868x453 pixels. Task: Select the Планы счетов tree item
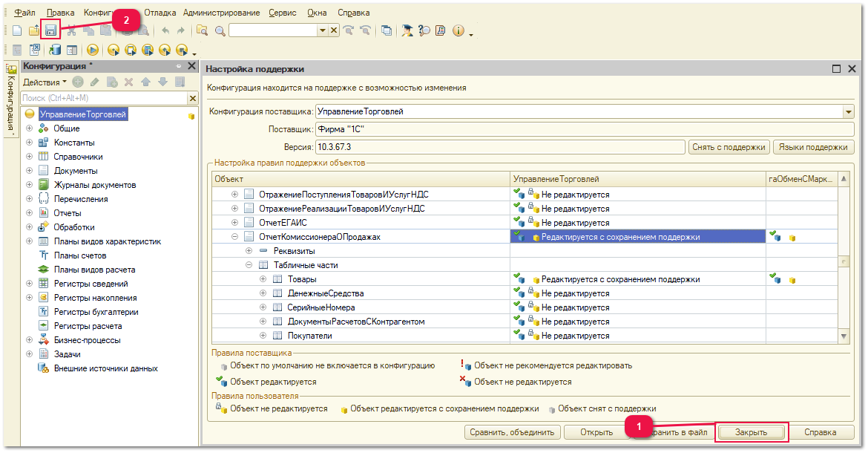coord(80,255)
